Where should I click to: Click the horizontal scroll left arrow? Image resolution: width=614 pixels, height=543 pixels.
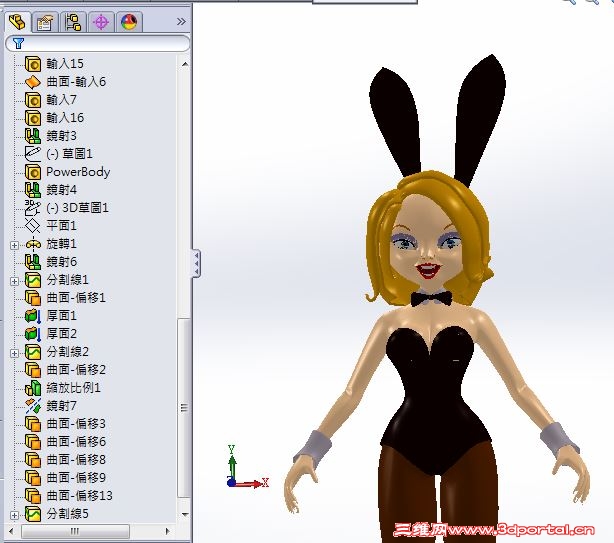click(11, 531)
